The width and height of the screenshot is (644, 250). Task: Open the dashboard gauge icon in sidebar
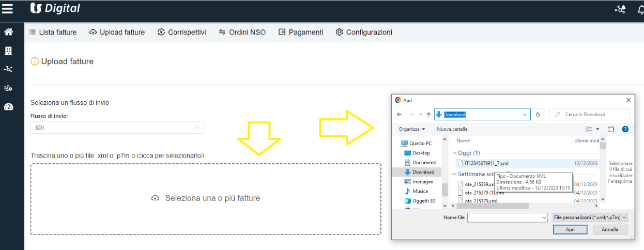[x=8, y=107]
